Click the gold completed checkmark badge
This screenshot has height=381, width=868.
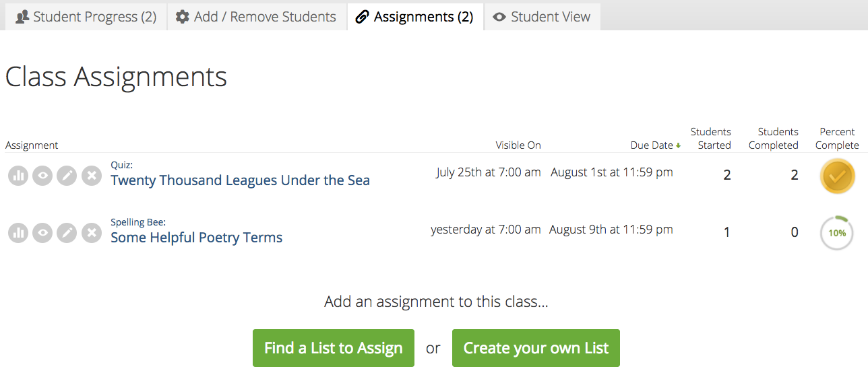point(837,176)
